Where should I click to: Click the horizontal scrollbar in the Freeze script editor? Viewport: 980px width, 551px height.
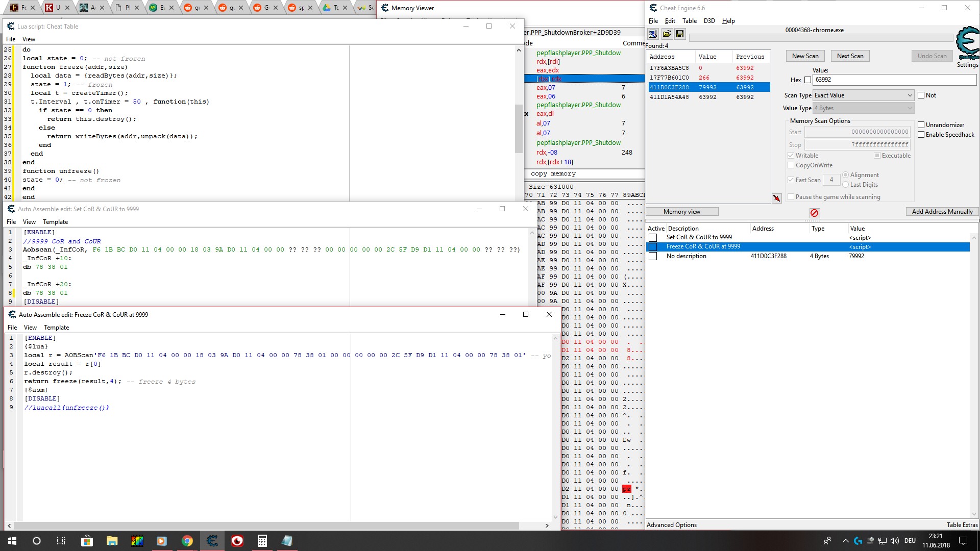coord(266,525)
